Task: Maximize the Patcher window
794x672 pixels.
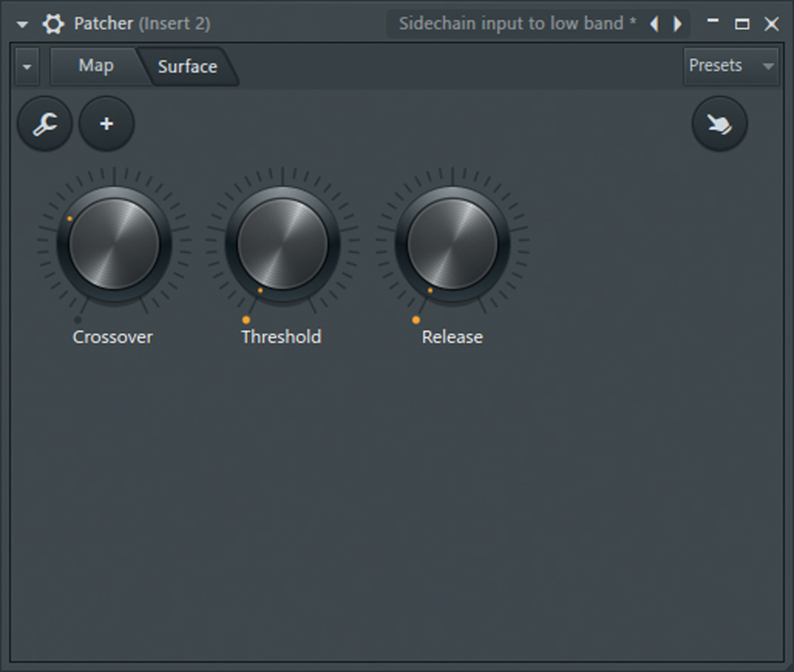Action: click(x=742, y=24)
